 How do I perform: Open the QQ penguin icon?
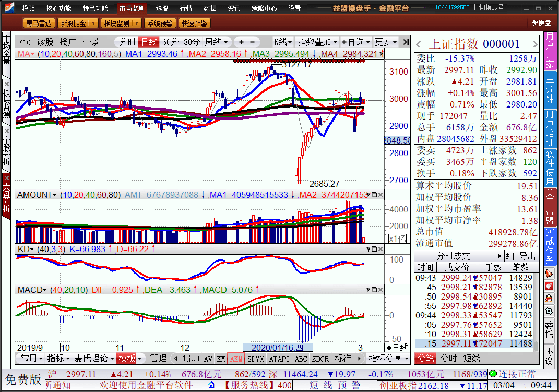tap(549, 298)
